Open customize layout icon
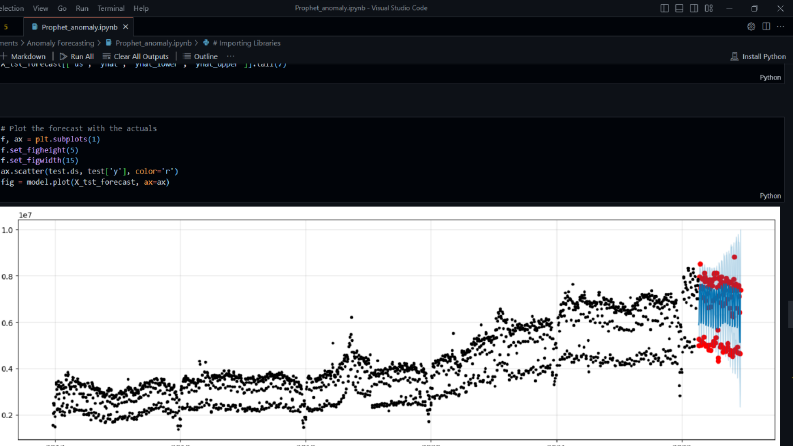 tap(709, 8)
